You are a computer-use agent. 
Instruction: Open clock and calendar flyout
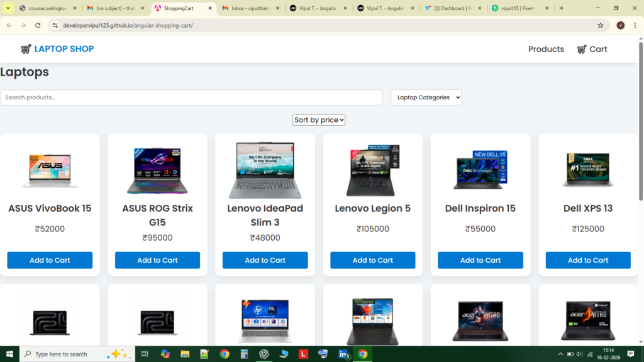pyautogui.click(x=608, y=354)
